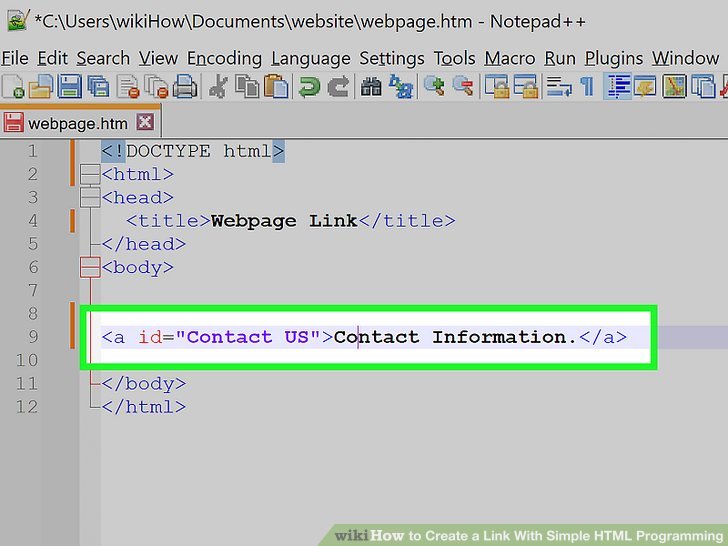Viewport: 728px width, 546px height.
Task: Click the closing </title> tag
Action: [407, 221]
